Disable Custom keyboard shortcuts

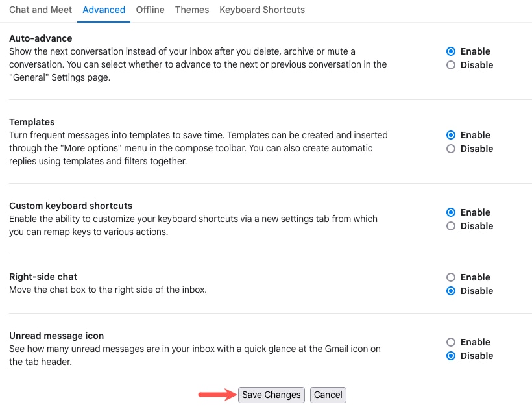point(451,226)
